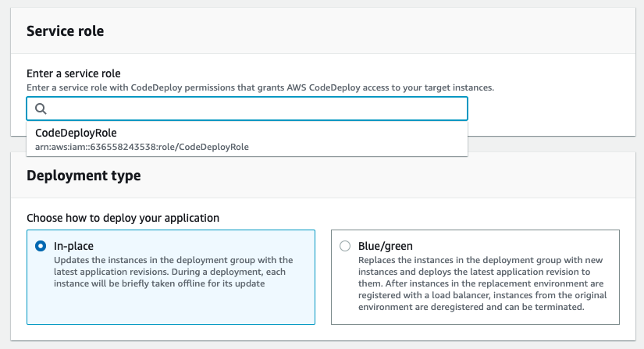Click the In-place option label
The height and width of the screenshot is (349, 644).
point(73,246)
